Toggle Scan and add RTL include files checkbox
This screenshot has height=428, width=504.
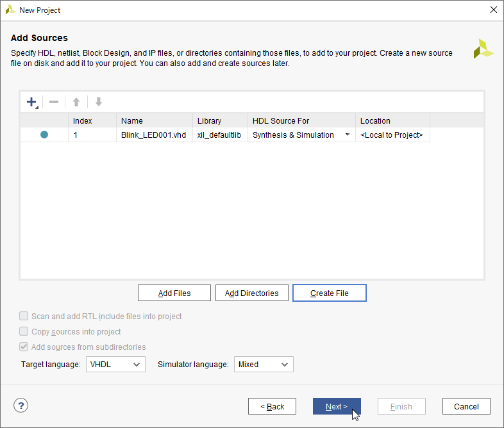24,316
